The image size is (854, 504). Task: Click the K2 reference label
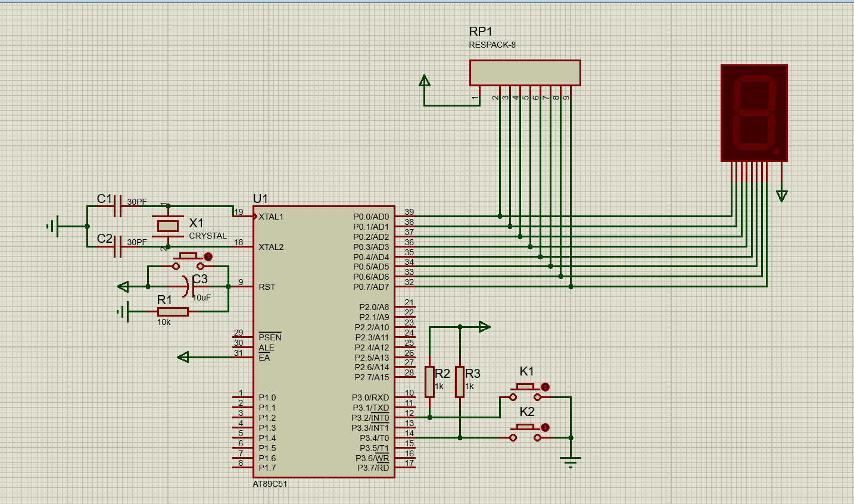coord(527,412)
